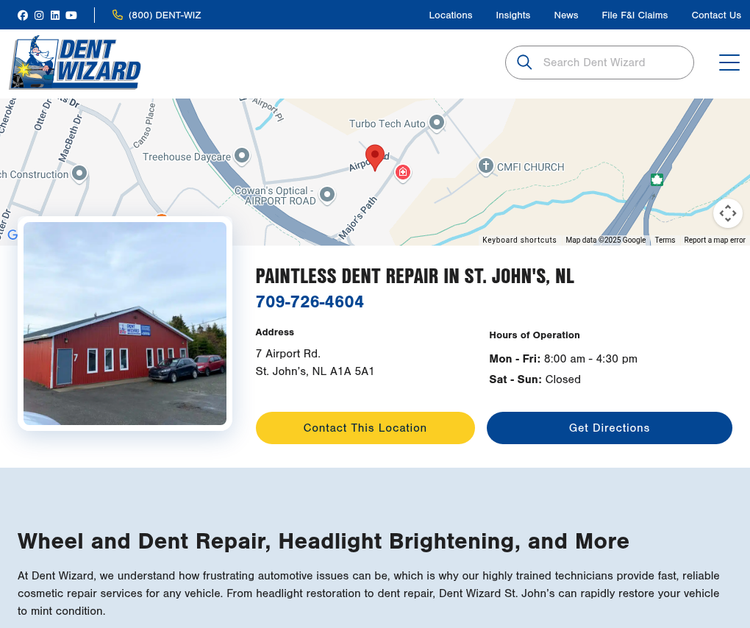This screenshot has height=628, width=750.
Task: Click the magnifier search icon
Action: pyautogui.click(x=524, y=62)
